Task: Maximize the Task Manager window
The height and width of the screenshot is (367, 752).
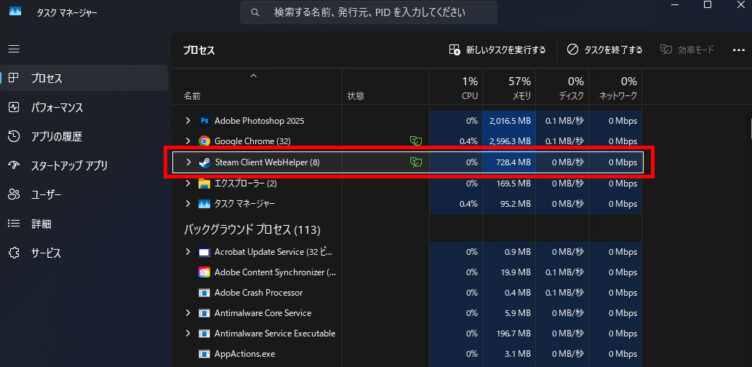Action: click(x=707, y=4)
